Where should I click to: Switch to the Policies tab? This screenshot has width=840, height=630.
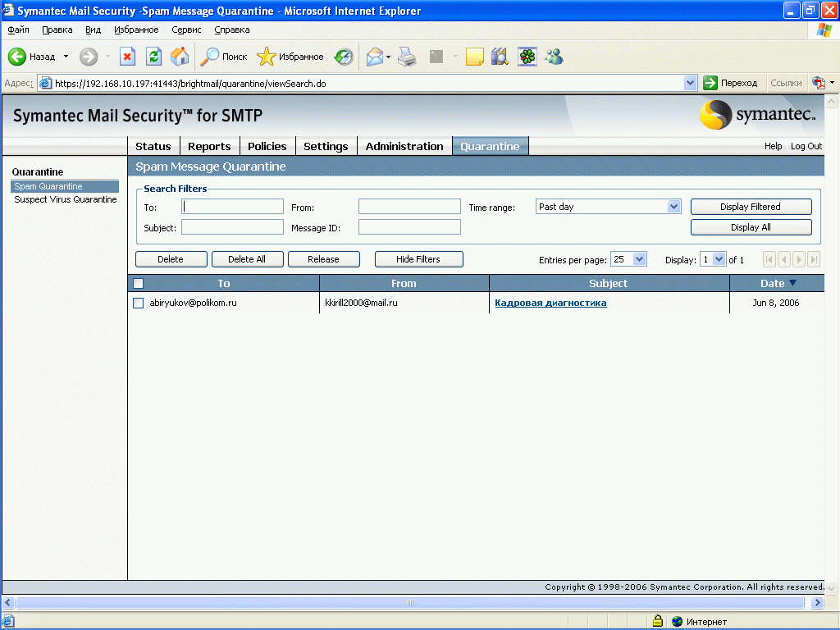click(x=267, y=146)
